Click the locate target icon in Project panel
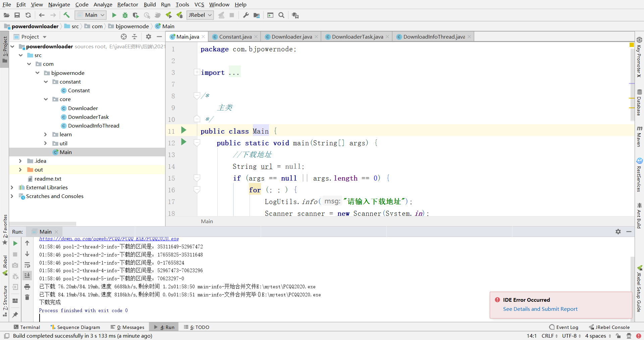 click(124, 37)
